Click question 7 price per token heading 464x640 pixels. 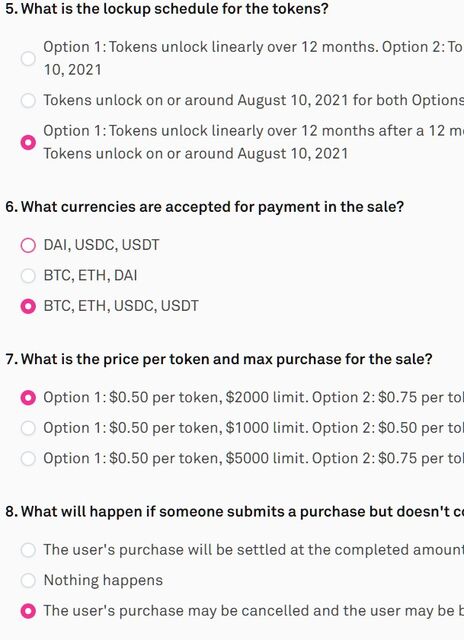219,359
